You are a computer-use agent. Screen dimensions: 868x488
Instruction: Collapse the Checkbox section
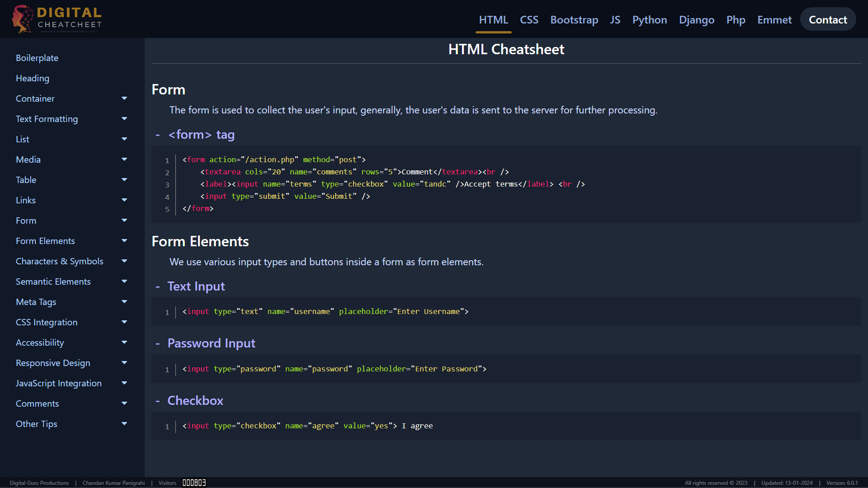click(x=158, y=401)
